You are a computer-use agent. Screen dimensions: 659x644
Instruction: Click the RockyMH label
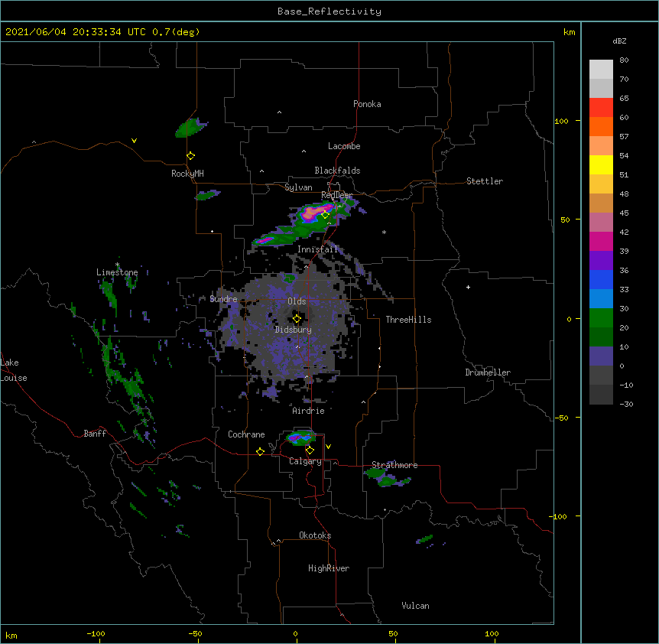(x=187, y=174)
